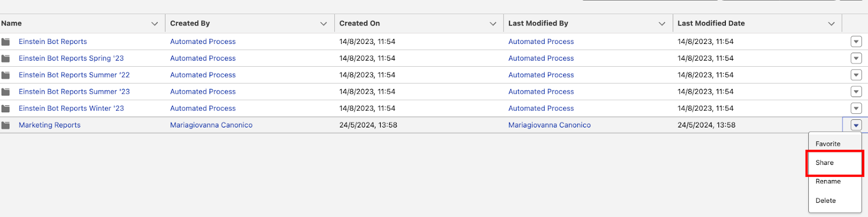Screen dimensions: 868x217
Task: Click folder icon beside Einstein Bot Reports
Action: 5,42
